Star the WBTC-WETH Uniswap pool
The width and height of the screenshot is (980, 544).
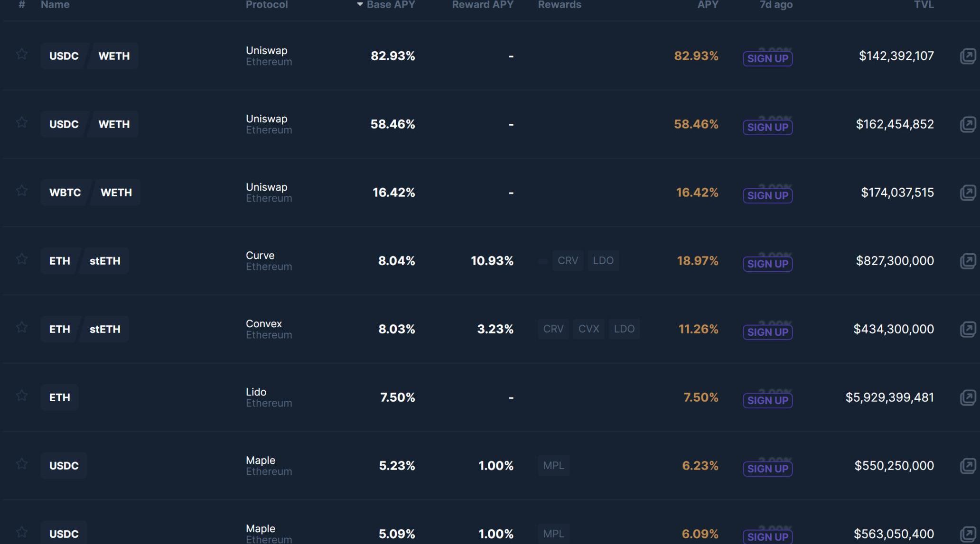click(x=22, y=191)
